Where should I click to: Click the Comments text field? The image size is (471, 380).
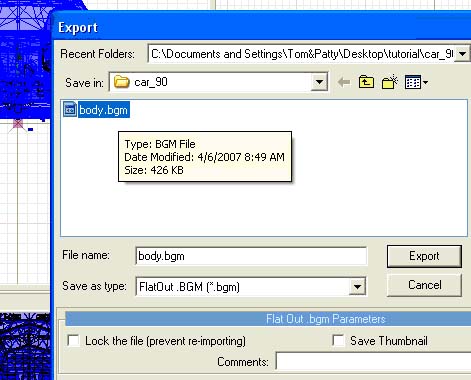point(373,362)
